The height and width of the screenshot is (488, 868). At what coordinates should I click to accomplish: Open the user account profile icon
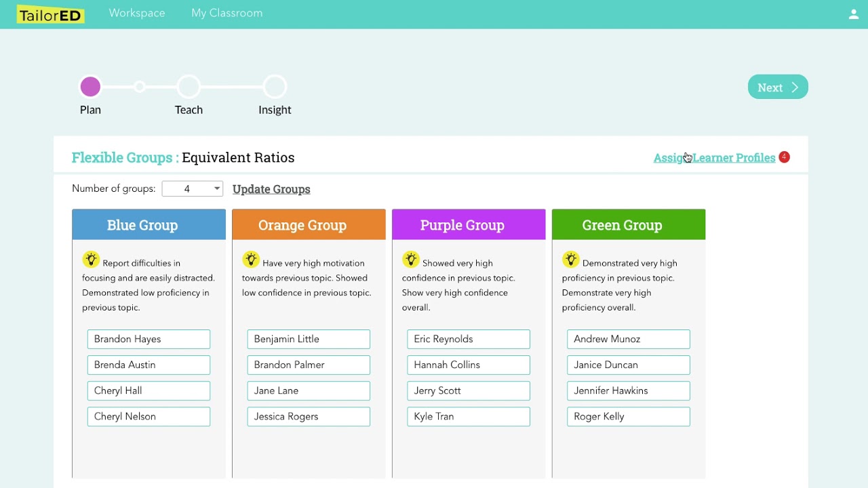(854, 14)
